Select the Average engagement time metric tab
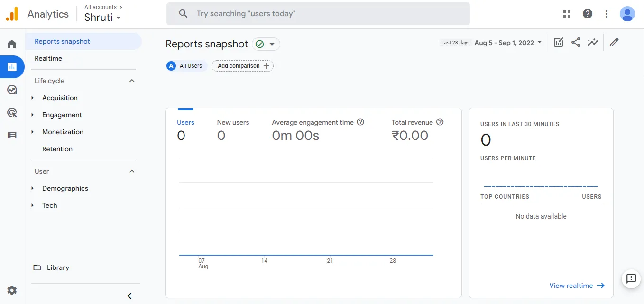The image size is (644, 304). pos(318,129)
